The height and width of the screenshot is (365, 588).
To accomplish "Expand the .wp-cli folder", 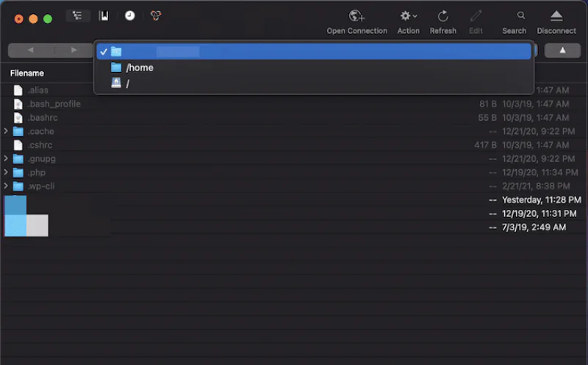I will tap(6, 186).
